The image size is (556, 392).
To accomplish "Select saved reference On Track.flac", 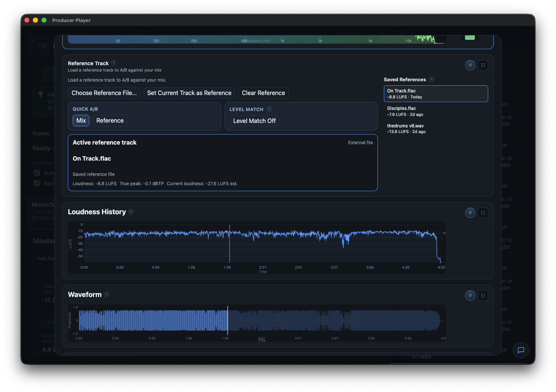I will 436,94.
